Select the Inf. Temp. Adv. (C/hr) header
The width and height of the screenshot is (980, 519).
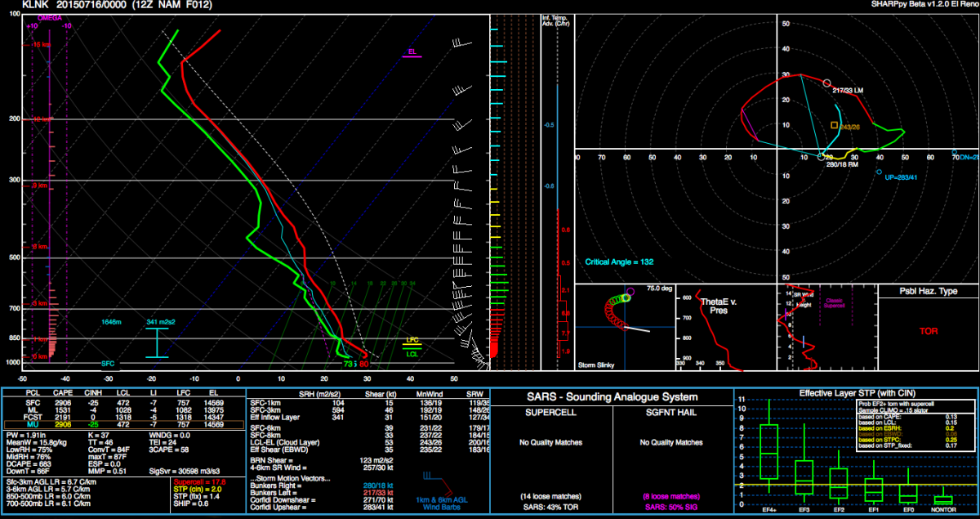click(x=556, y=21)
